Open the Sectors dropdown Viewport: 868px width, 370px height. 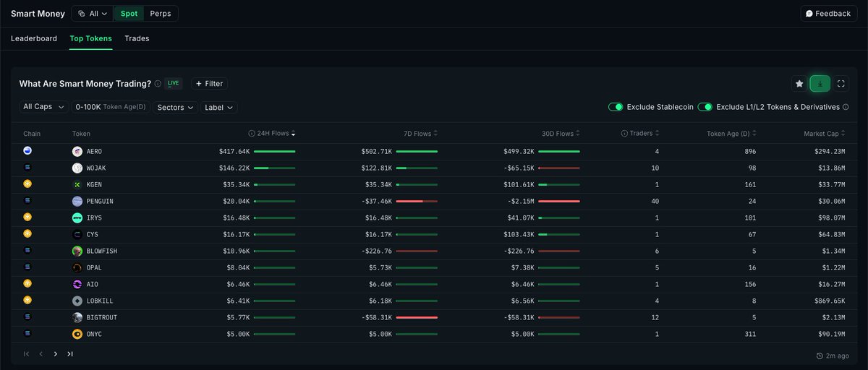[x=176, y=107]
